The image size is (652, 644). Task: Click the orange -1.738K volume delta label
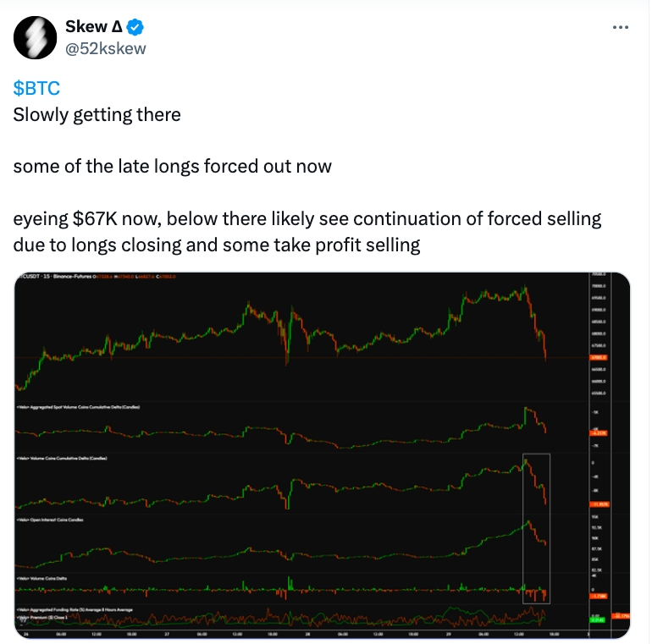[x=599, y=597]
